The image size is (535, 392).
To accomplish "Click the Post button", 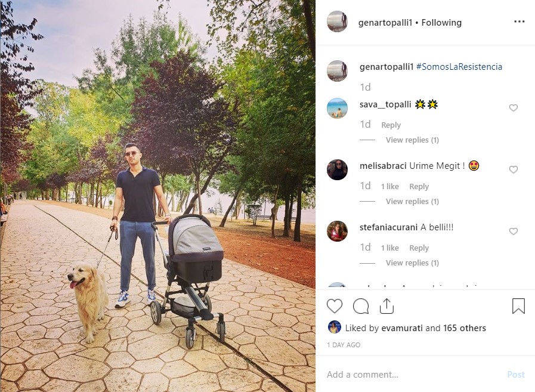I will pos(515,375).
